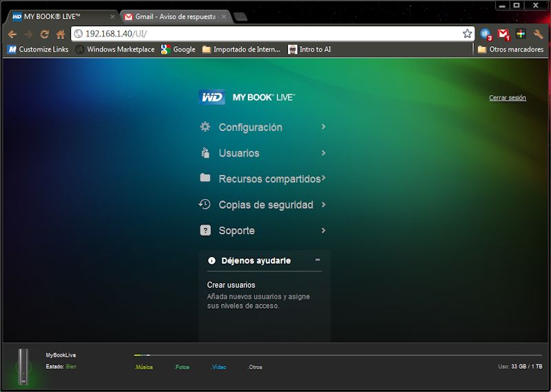The image size is (551, 392).
Task: Click the WD logo in the page header
Action: point(212,97)
